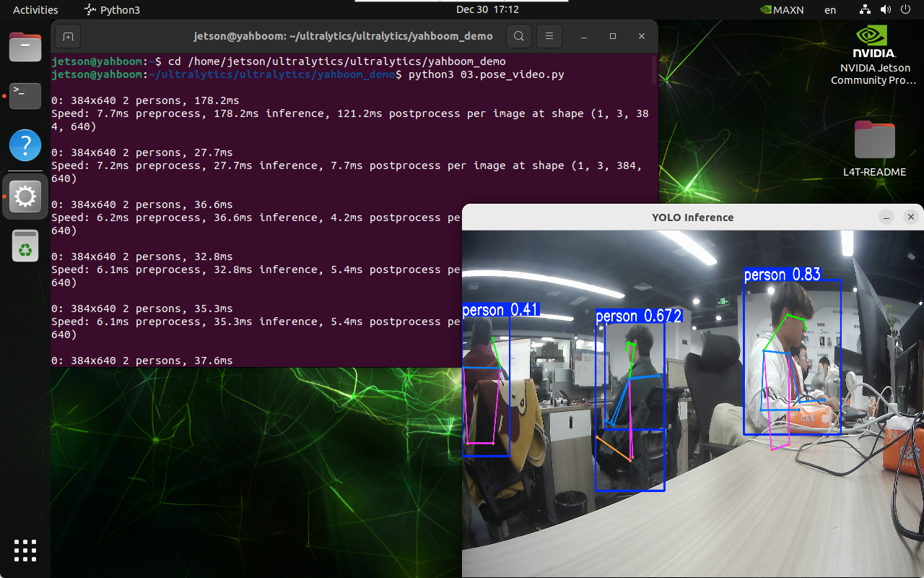The image size is (924, 578).
Task: Close the terminal window
Action: click(642, 36)
